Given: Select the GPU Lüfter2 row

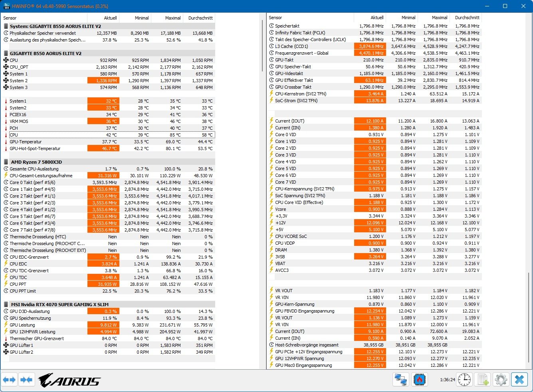Looking at the screenshot, I should point(109,352).
